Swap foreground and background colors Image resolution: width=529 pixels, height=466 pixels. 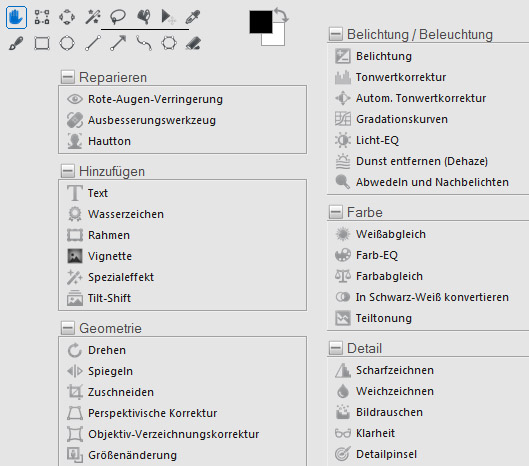coord(281,15)
